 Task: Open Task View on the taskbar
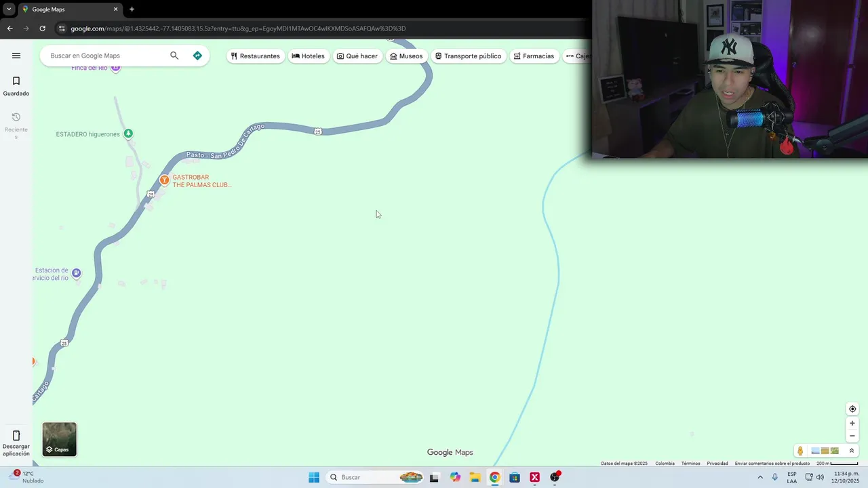[x=434, y=477]
